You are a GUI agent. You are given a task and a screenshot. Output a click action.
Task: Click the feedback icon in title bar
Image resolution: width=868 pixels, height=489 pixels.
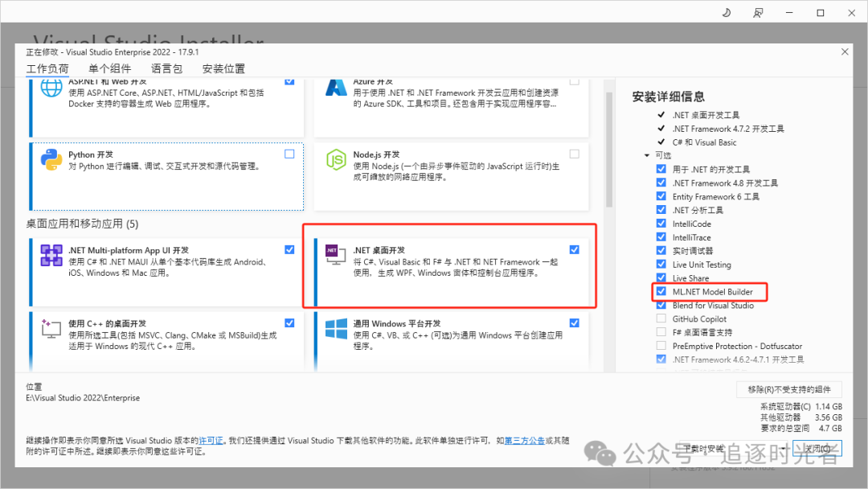(758, 12)
